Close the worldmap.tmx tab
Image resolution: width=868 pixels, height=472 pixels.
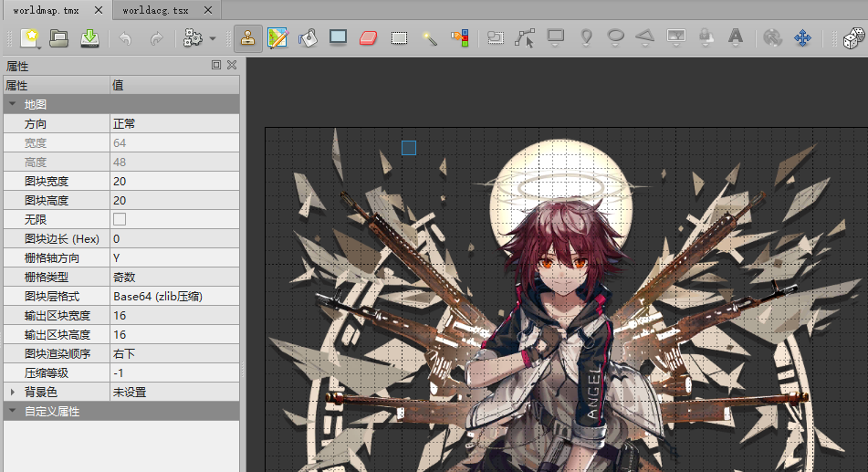(99, 10)
